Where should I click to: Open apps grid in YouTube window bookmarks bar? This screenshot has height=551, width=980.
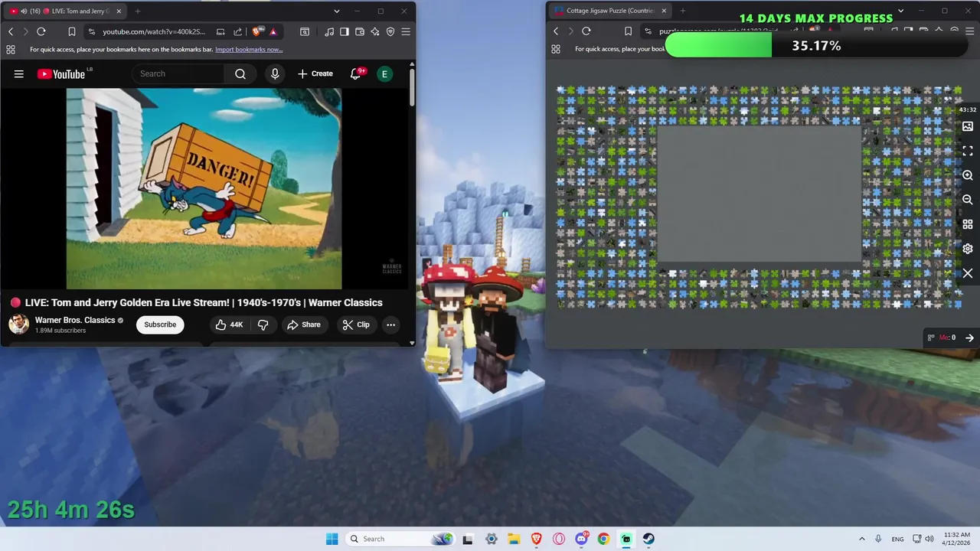click(x=11, y=49)
